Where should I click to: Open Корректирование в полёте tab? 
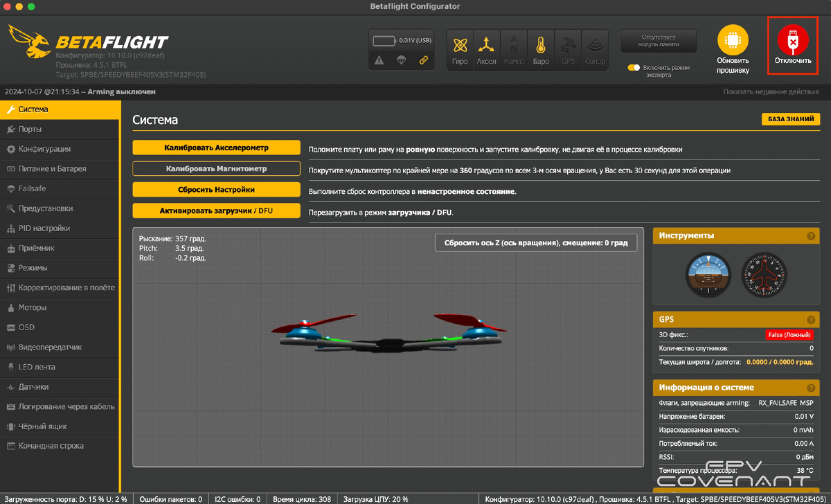click(60, 287)
